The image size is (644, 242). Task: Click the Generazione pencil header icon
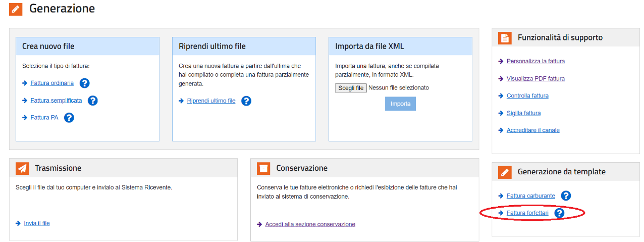click(16, 9)
